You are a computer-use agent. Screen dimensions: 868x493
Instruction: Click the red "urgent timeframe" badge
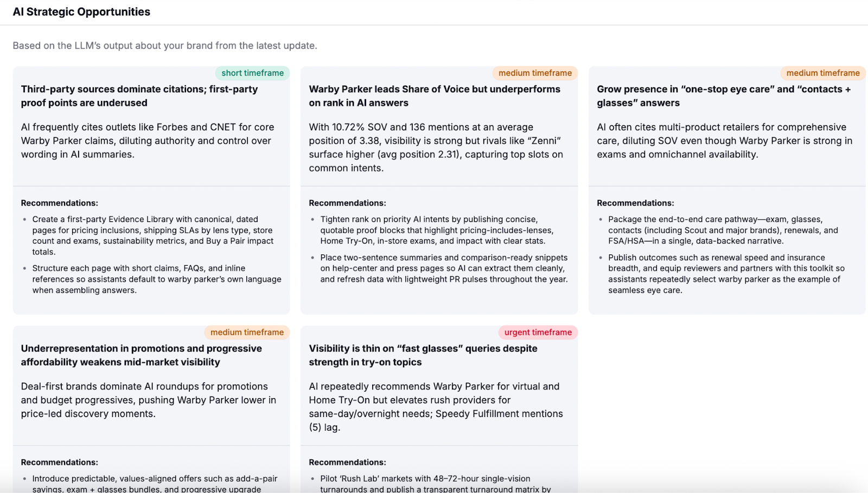(x=538, y=332)
